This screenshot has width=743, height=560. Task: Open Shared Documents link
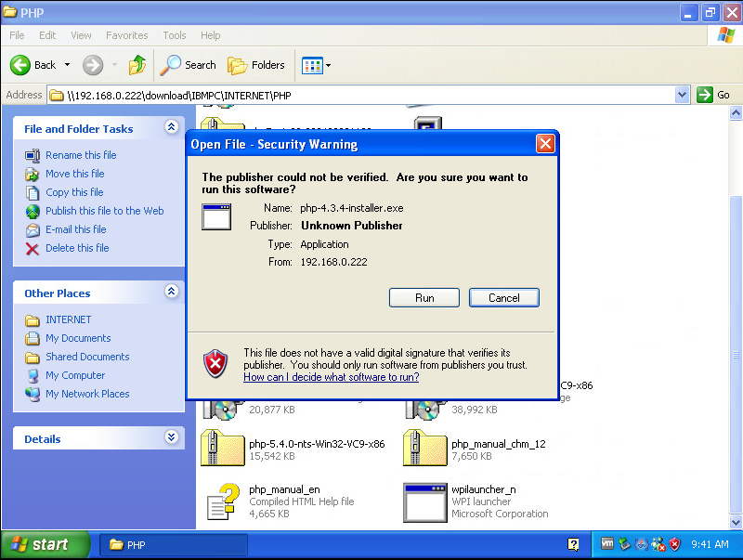(87, 357)
